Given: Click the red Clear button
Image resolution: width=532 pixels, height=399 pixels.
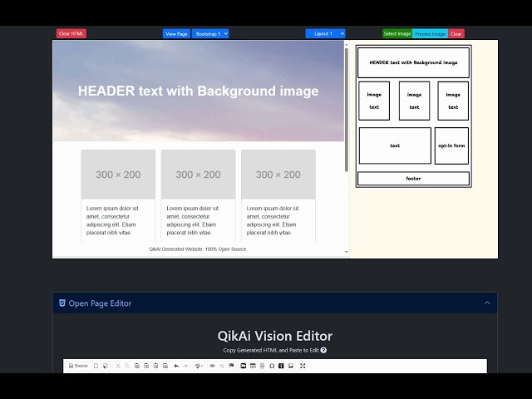Looking at the screenshot, I should pyautogui.click(x=456, y=33).
